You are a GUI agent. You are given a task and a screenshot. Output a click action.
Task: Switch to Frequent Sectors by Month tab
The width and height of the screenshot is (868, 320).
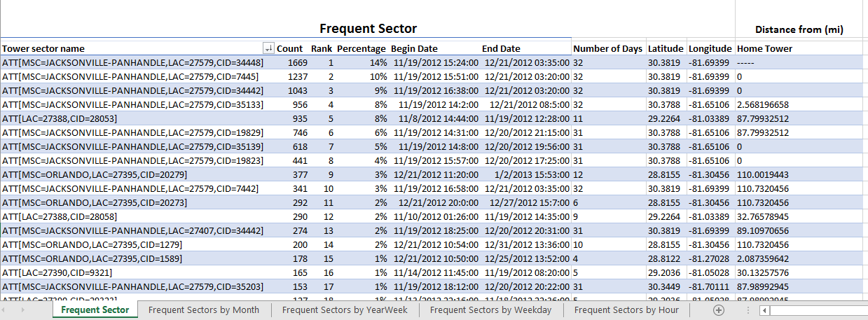pyautogui.click(x=203, y=310)
